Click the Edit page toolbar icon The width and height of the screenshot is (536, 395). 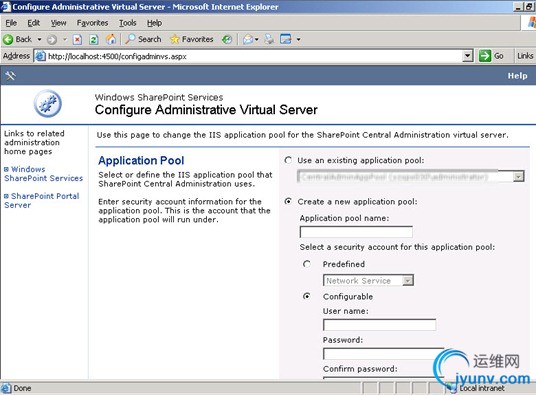click(x=286, y=39)
